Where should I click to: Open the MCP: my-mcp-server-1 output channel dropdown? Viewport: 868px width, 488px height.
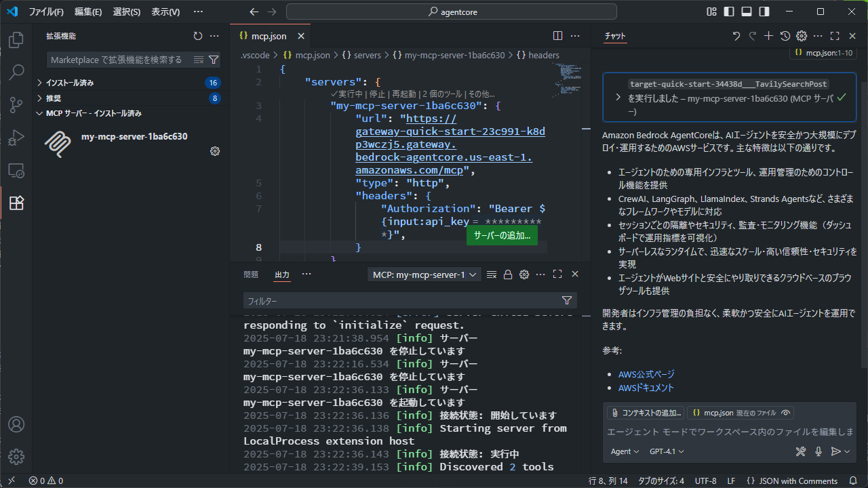point(425,274)
